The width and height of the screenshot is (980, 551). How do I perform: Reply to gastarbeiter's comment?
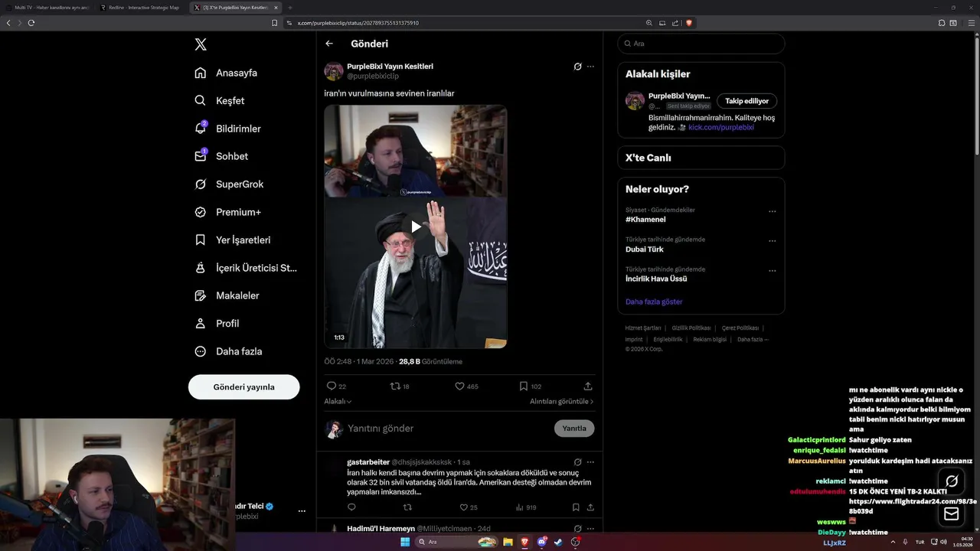351,507
